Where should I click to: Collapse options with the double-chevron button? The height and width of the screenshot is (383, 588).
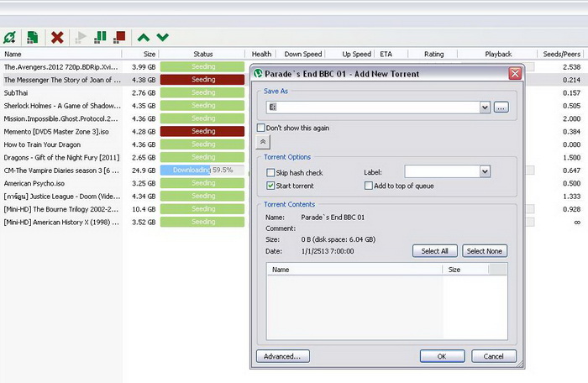coord(263,142)
